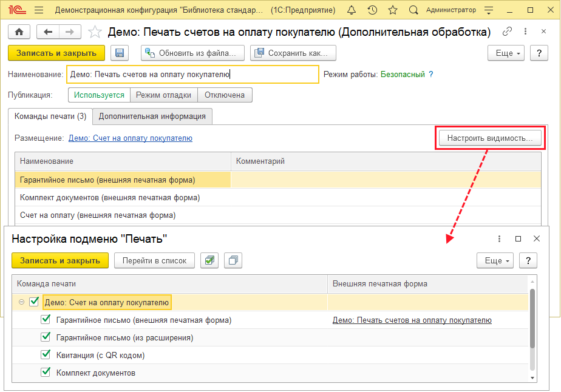The height and width of the screenshot is (392, 561).
Task: Select Режим отладки publication mode
Action: [164, 95]
